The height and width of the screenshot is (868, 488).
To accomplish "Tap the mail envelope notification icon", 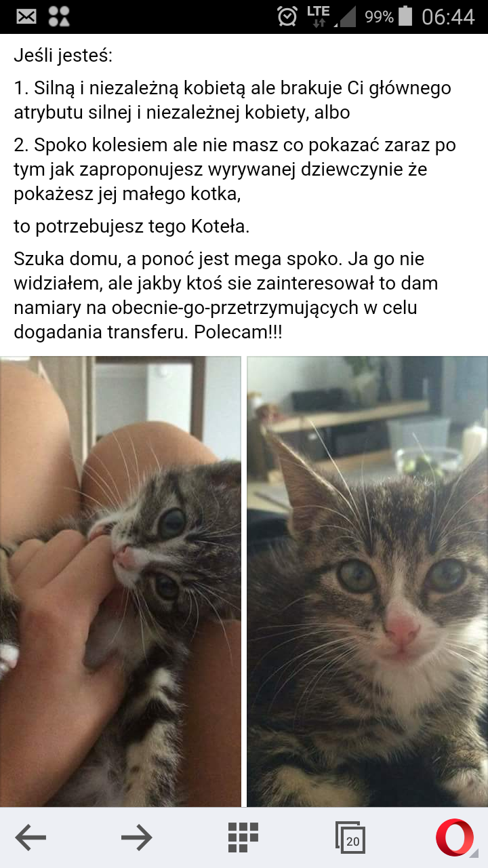I will [26, 16].
